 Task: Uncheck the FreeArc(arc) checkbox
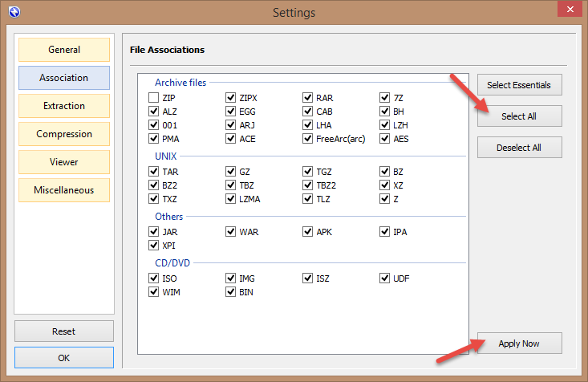pyautogui.click(x=308, y=139)
